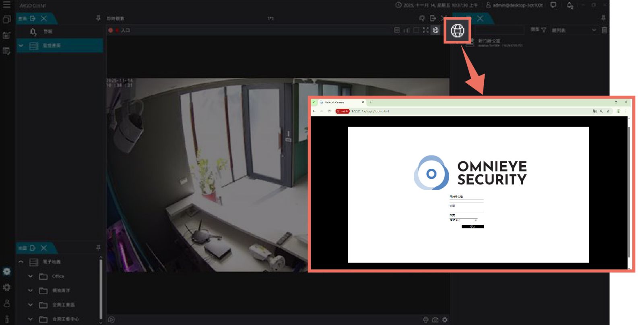Click the fullscreen icon in camera toolbar

point(426,30)
